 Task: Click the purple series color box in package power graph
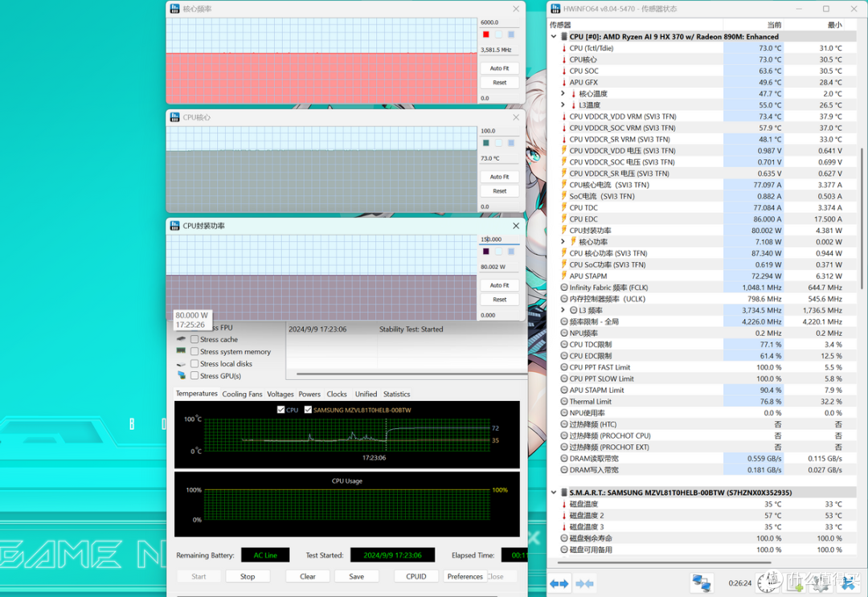click(486, 251)
